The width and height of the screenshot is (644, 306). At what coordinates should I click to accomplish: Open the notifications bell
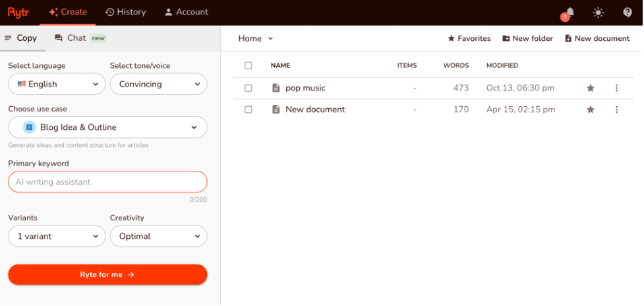[570, 13]
